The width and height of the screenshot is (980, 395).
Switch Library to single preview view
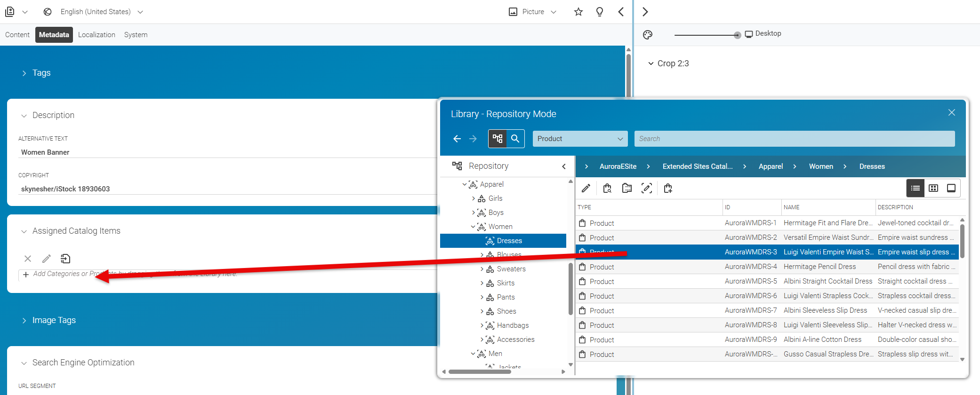[x=951, y=188]
